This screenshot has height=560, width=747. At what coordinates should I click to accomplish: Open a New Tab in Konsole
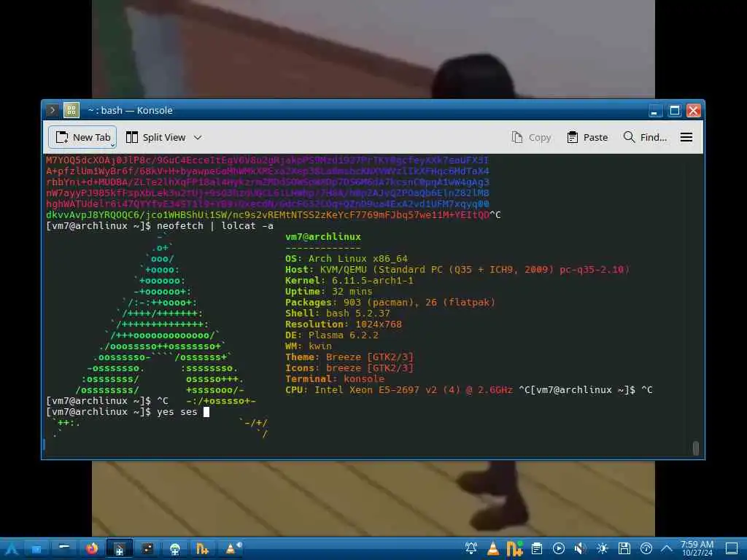[x=83, y=137]
